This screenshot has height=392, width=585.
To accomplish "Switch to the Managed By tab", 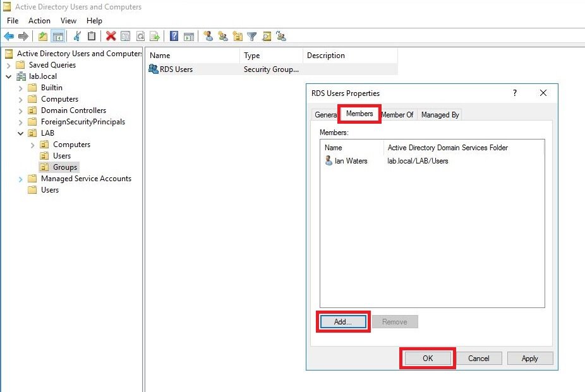I will [x=440, y=115].
